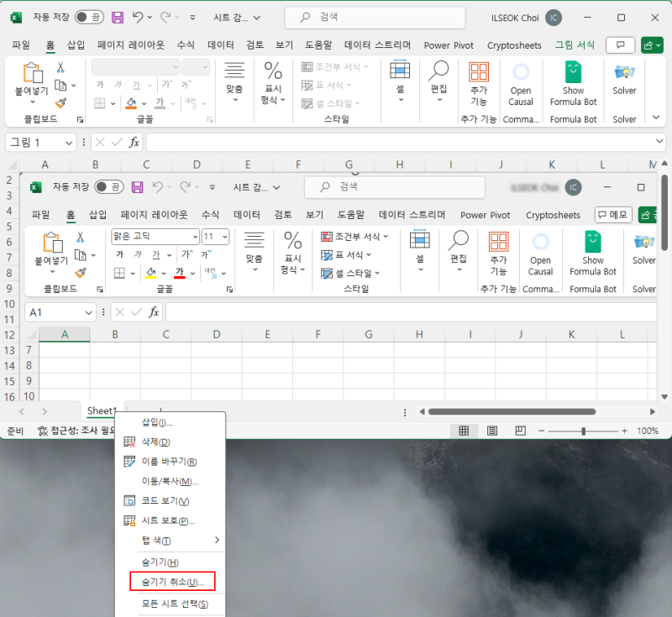Screen dimensions: 672x617
Task: Click the purple Save icon in title bar
Action: pyautogui.click(x=118, y=18)
